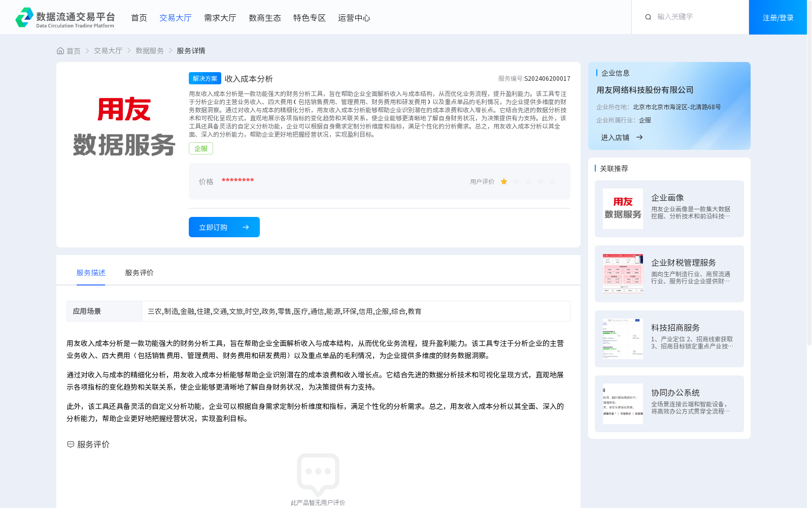Click the 应用场景 row label
The width and height of the screenshot is (812, 508).
click(x=87, y=311)
